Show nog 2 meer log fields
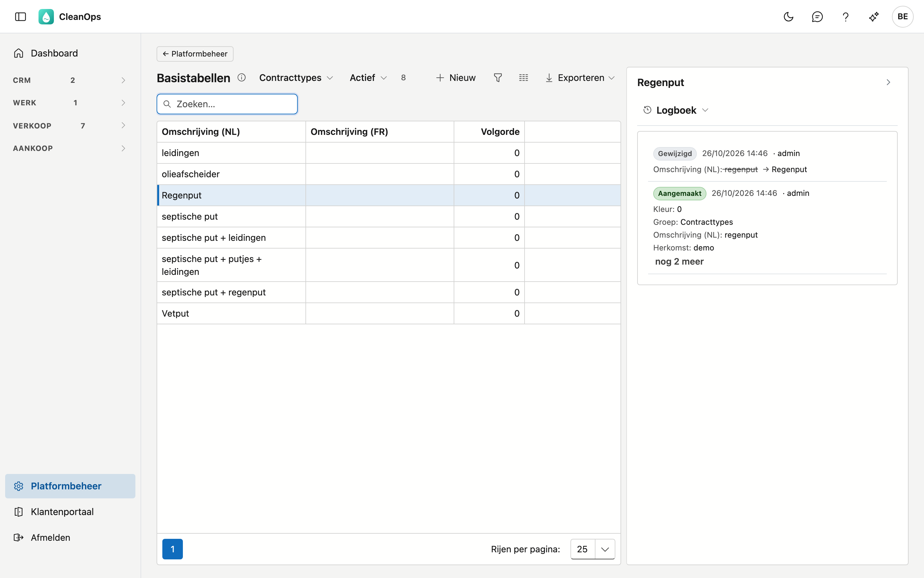 pos(679,261)
